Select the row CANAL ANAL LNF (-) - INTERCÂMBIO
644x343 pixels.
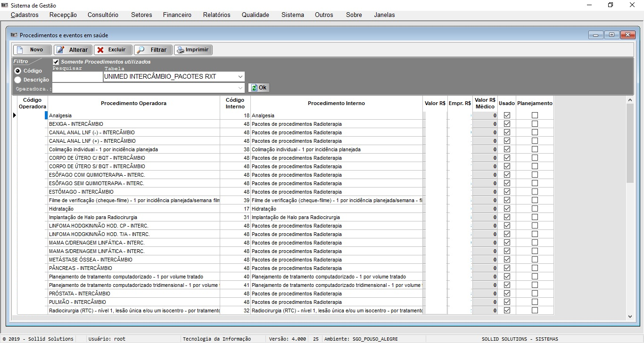[x=286, y=132]
